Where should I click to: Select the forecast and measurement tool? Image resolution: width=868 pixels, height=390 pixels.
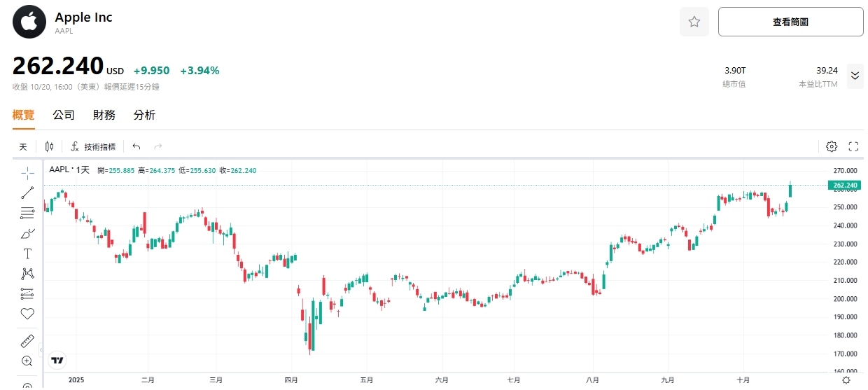click(x=27, y=294)
